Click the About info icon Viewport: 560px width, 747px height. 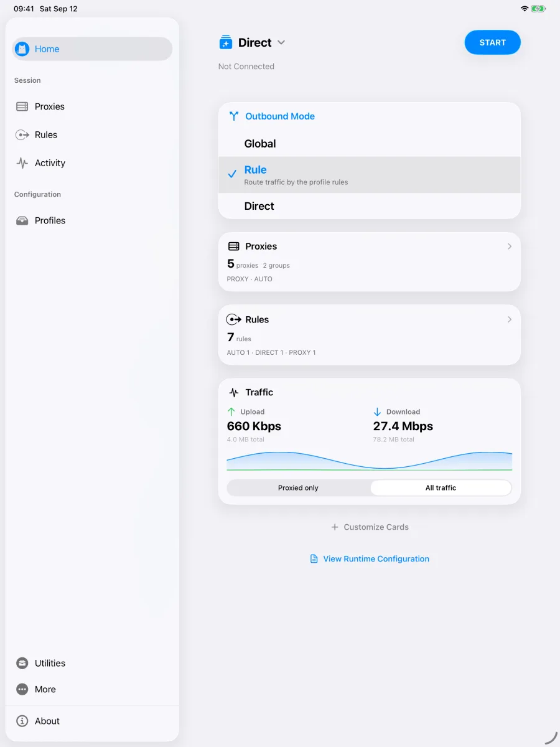click(22, 721)
